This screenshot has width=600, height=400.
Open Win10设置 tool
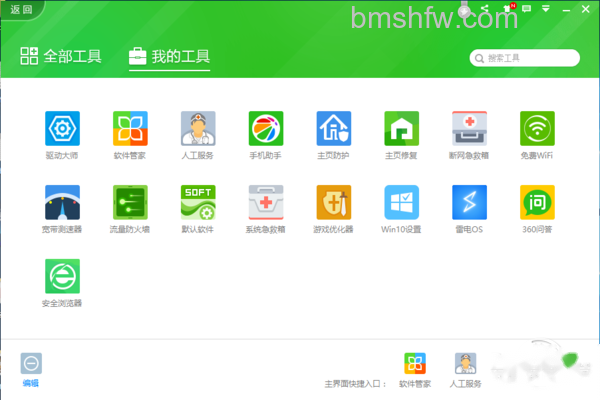click(401, 202)
